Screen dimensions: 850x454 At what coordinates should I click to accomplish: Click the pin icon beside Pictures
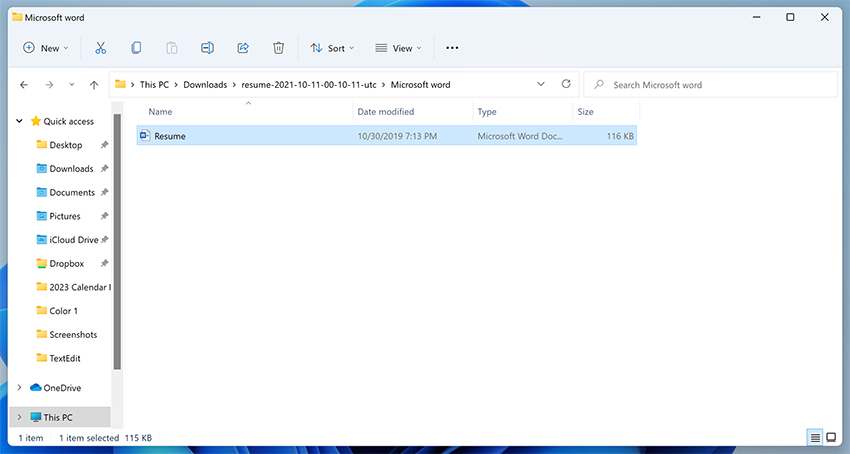coord(104,216)
